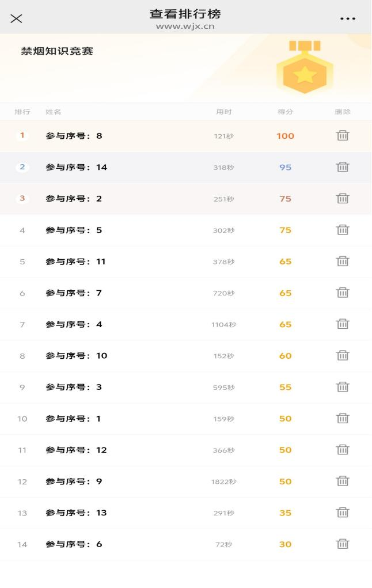Click the 参与序号: 3 name
The image size is (372, 588).
coord(74,387)
